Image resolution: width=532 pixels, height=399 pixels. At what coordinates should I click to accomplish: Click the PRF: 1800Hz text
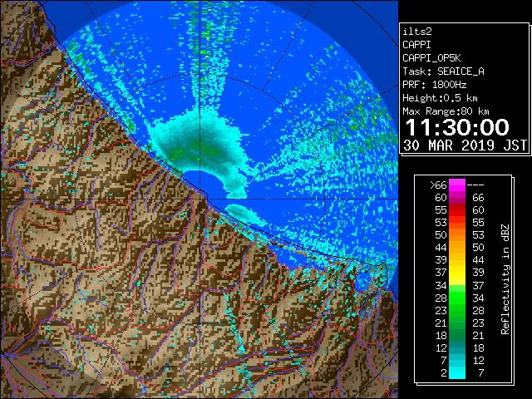434,85
